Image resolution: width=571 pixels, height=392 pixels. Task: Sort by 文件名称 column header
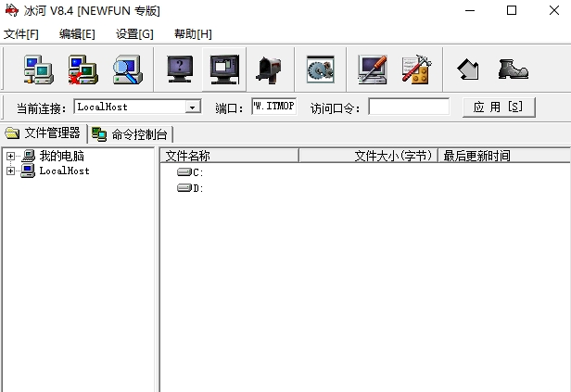230,156
